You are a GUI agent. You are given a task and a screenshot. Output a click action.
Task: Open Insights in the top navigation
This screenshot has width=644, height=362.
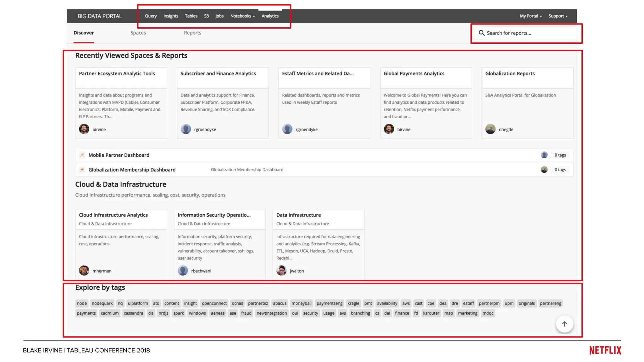[171, 16]
